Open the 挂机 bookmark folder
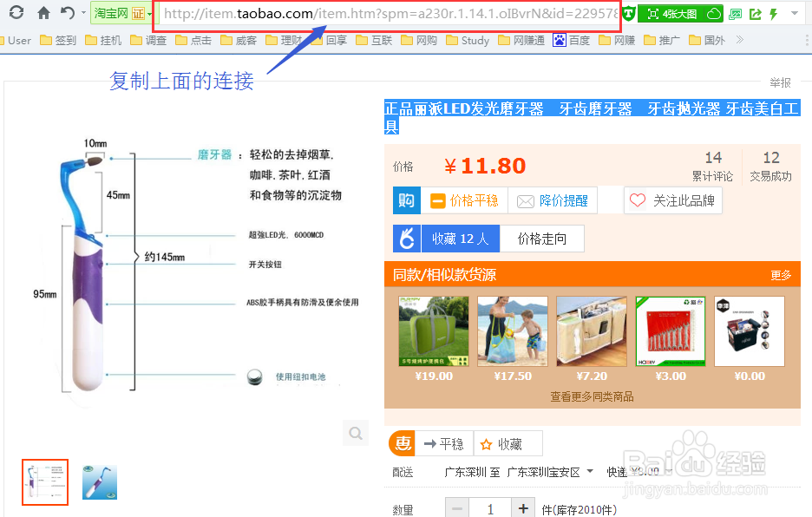 point(103,40)
